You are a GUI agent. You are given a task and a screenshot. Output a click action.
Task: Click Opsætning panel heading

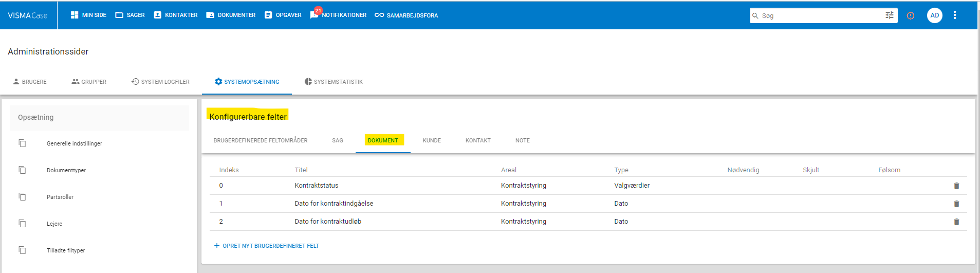pyautogui.click(x=35, y=117)
